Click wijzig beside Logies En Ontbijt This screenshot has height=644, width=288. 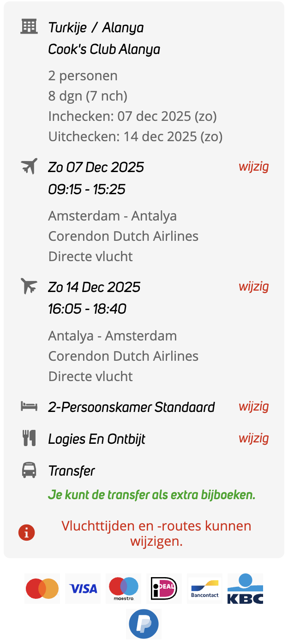[253, 438]
